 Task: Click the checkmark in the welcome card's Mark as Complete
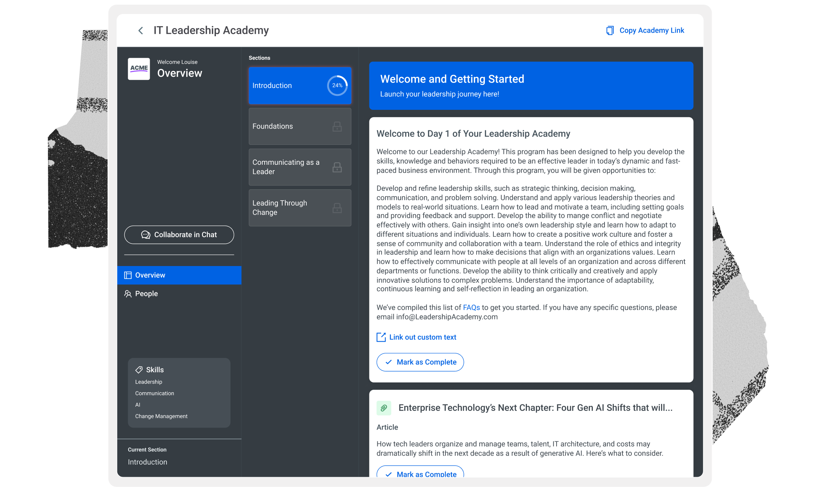(x=389, y=362)
